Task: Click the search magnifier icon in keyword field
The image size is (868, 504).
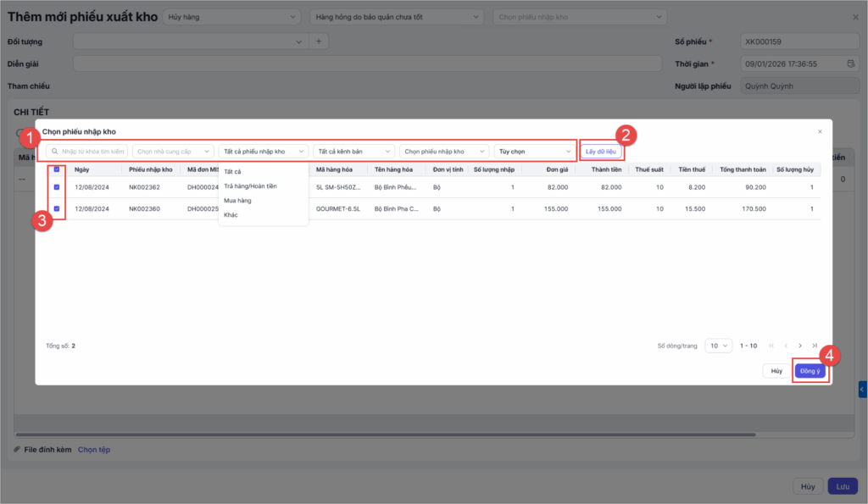Action: pyautogui.click(x=53, y=152)
